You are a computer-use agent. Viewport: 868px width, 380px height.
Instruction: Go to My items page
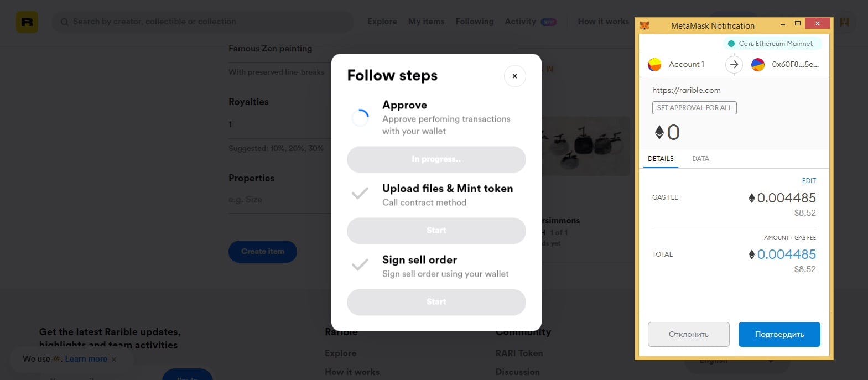point(426,22)
